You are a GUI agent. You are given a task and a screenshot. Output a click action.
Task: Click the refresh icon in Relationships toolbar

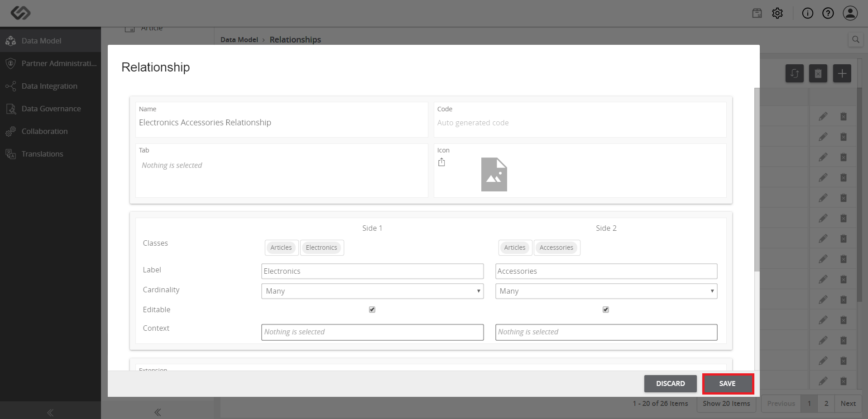pyautogui.click(x=794, y=73)
